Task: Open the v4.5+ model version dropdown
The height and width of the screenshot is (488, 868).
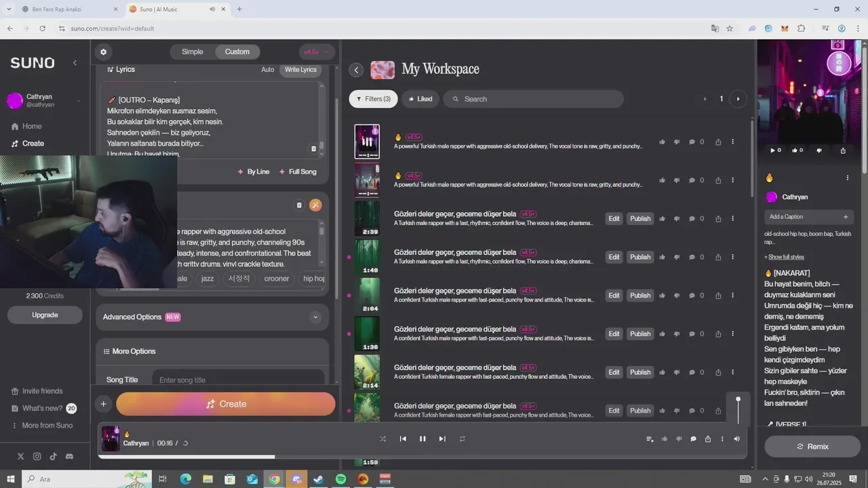Action: pos(317,52)
